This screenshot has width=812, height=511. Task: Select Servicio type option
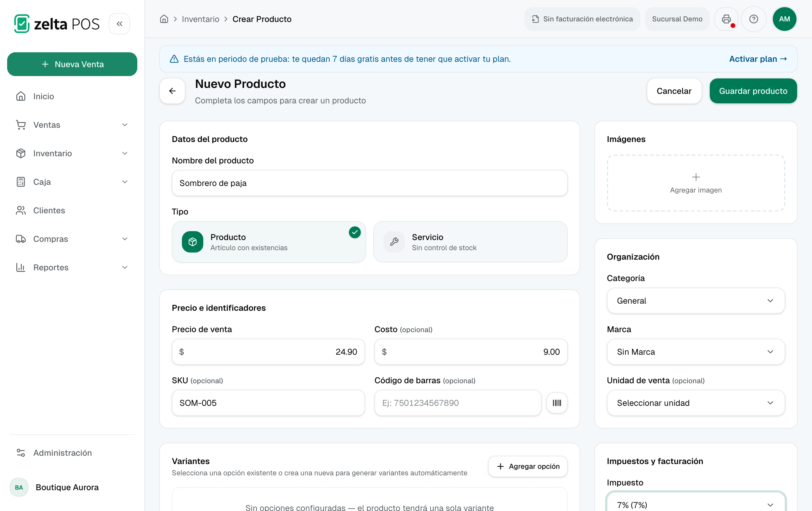pos(470,242)
